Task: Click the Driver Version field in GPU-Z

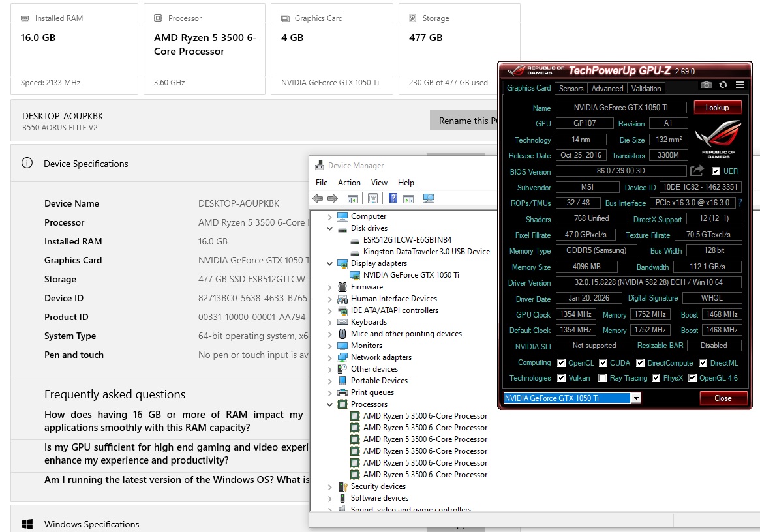Action: 648,282
